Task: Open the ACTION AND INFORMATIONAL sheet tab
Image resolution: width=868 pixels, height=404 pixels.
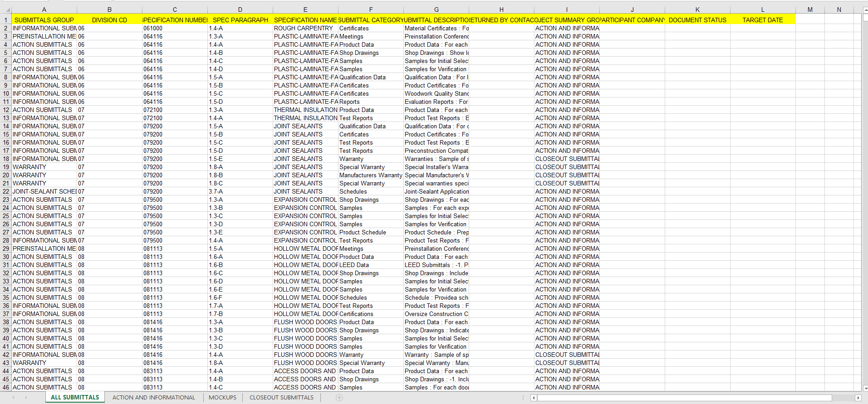Action: (x=154, y=398)
